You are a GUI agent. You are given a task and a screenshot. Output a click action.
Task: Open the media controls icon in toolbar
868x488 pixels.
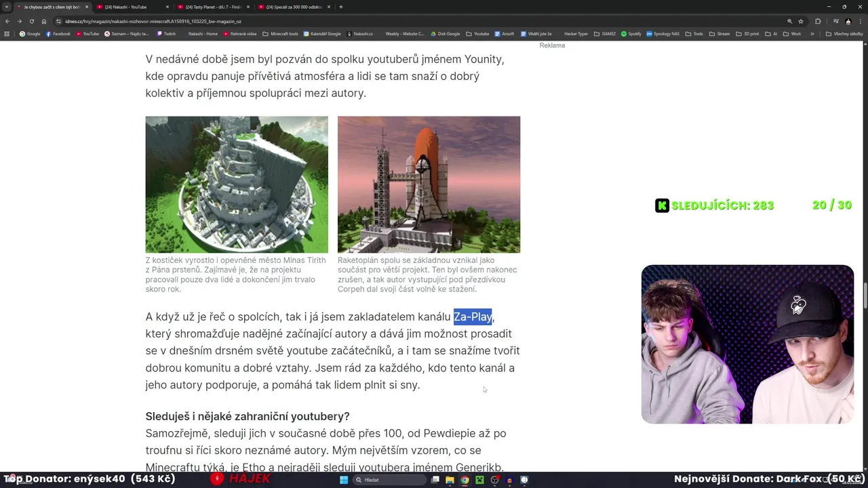point(835,21)
